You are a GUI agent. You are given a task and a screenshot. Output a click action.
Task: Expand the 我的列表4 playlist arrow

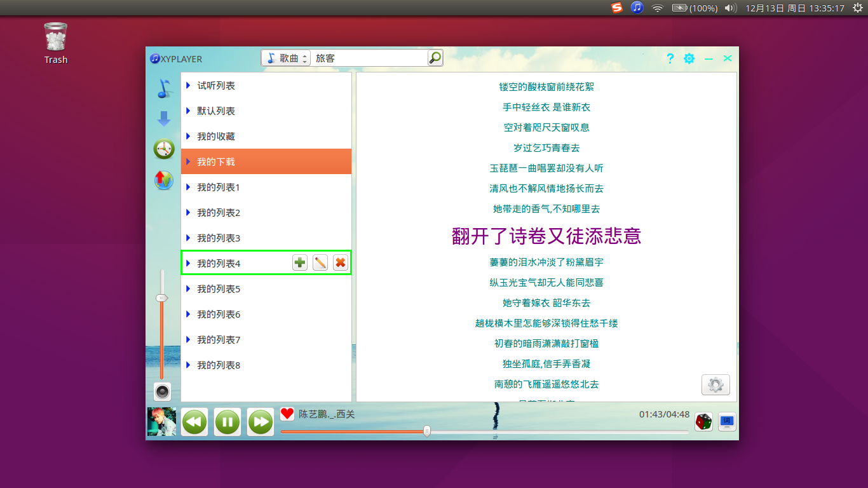188,263
